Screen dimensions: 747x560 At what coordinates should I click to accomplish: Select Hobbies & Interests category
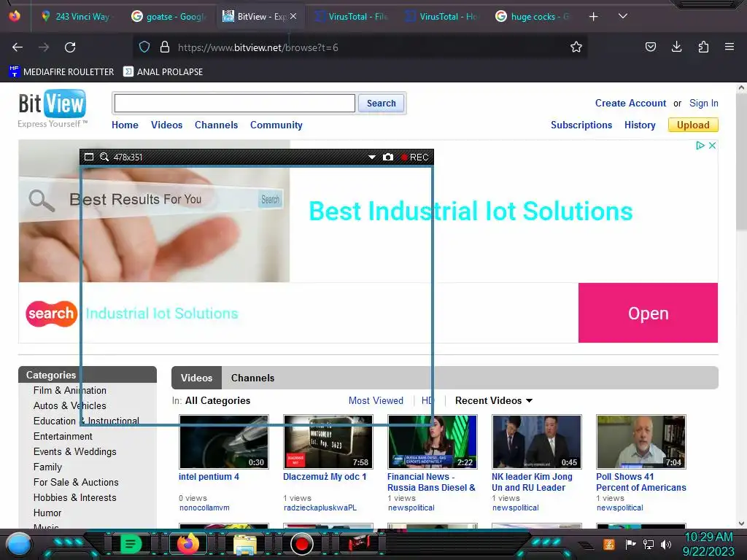[75, 497]
